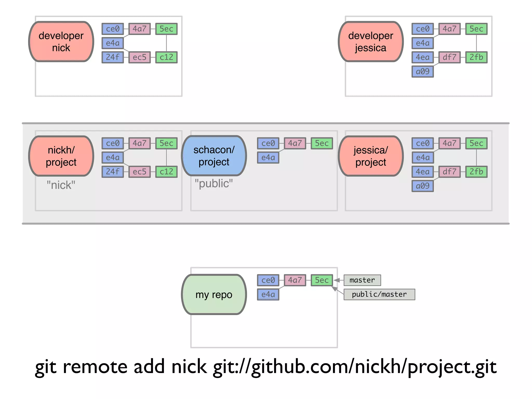The width and height of the screenshot is (532, 399).
Task: Click ce0 commit in my repo box
Action: tap(268, 280)
